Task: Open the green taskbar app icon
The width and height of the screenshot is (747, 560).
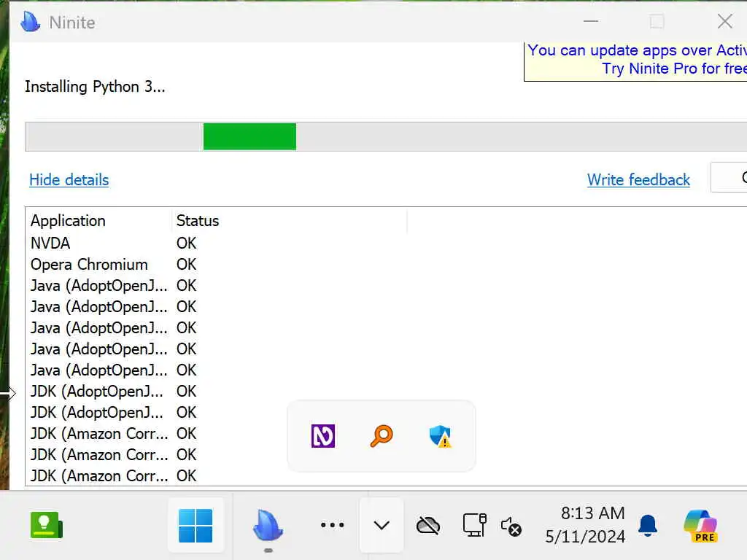Action: (x=46, y=525)
